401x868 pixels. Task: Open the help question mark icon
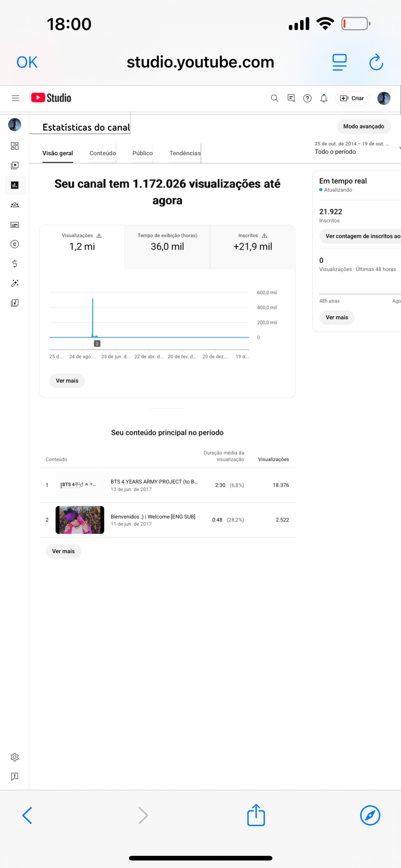coord(307,98)
